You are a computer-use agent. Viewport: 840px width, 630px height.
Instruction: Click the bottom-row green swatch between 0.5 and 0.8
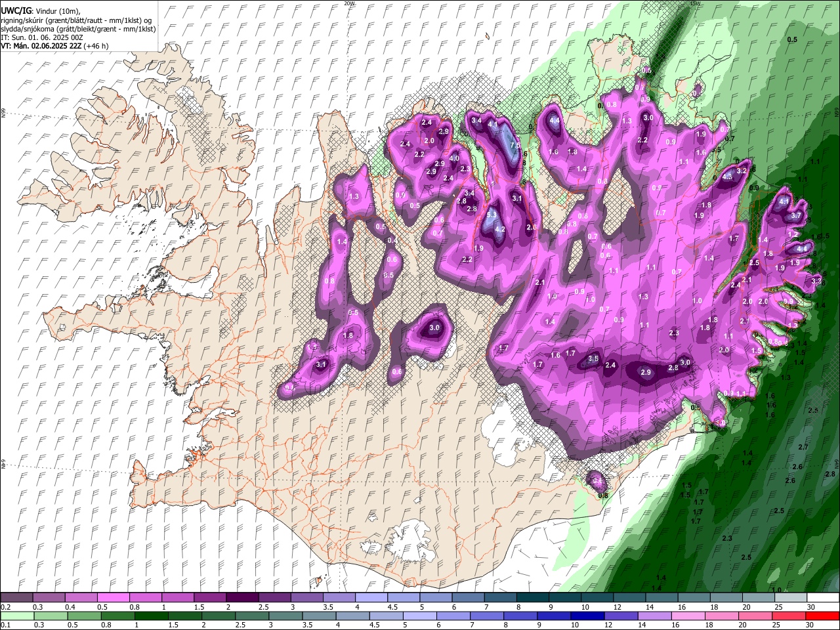[x=85, y=616]
